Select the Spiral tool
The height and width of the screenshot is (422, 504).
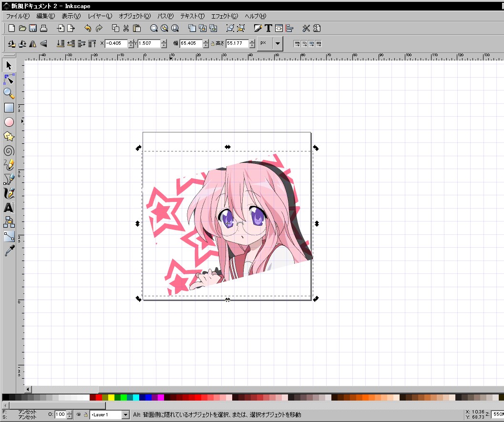[x=9, y=151]
